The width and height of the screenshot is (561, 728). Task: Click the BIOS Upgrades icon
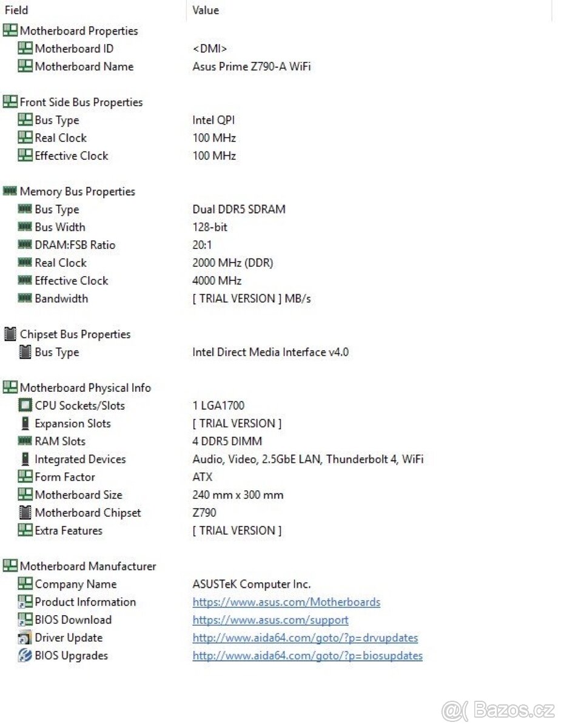(25, 655)
